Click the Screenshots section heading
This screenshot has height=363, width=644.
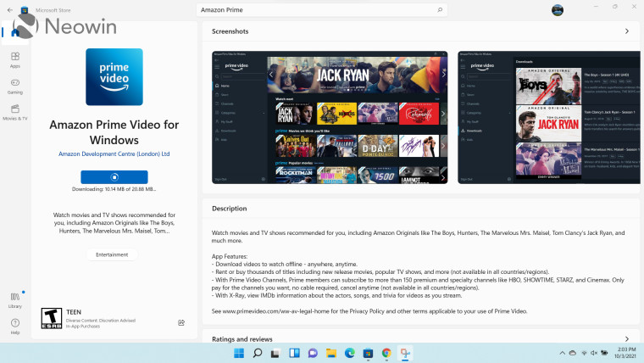click(230, 31)
